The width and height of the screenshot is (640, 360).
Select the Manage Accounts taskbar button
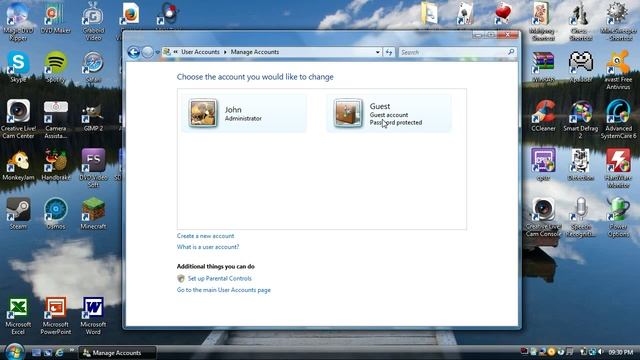(x=117, y=353)
